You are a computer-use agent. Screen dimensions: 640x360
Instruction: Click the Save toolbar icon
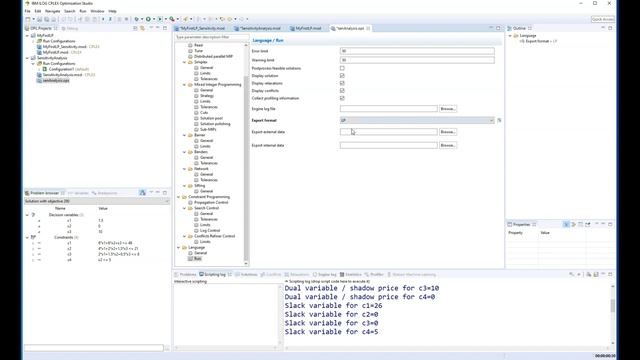tap(39, 19)
